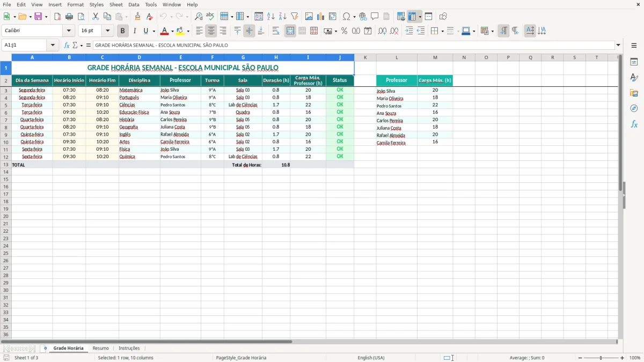The height and width of the screenshot is (362, 644).
Task: Click the formula input line
Action: (x=353, y=46)
